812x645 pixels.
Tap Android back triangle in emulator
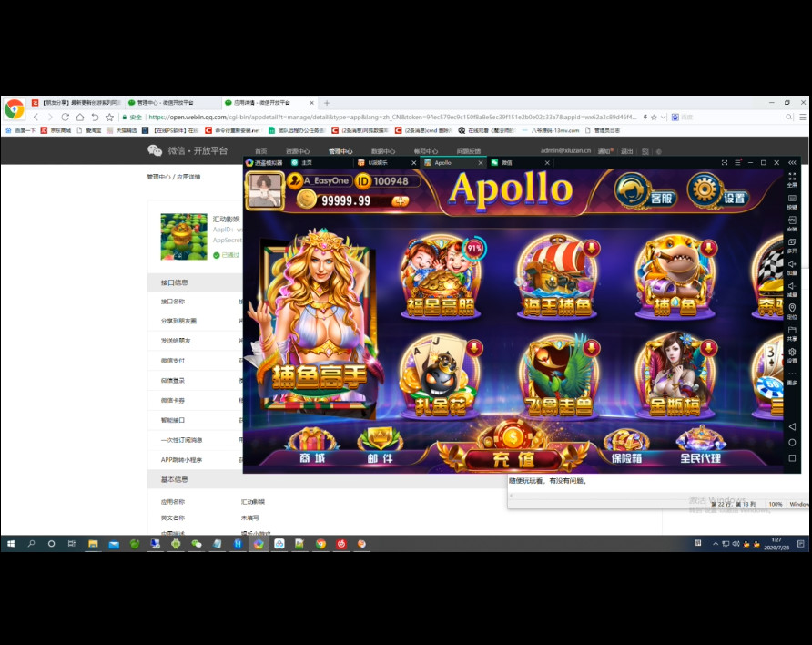tap(792, 426)
